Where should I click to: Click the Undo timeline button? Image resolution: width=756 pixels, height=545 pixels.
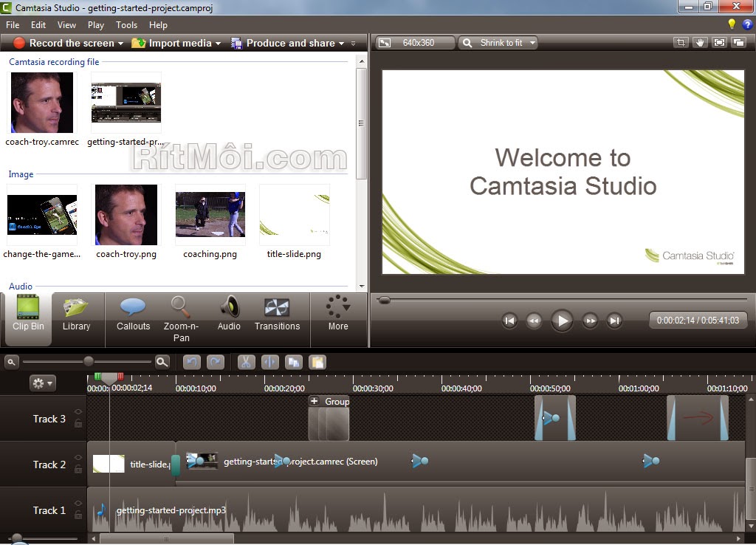coord(192,362)
